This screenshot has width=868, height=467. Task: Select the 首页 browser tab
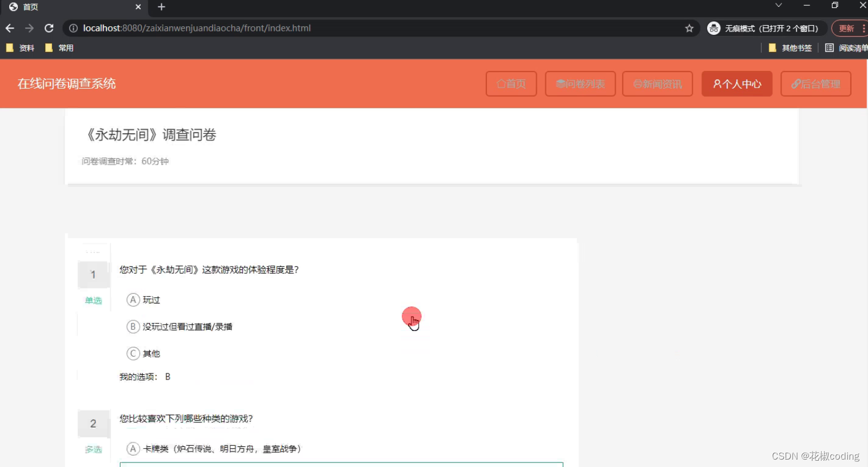point(74,7)
